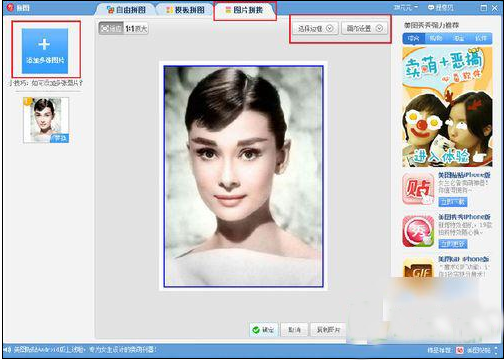Close the puzzle window

[495, 8]
